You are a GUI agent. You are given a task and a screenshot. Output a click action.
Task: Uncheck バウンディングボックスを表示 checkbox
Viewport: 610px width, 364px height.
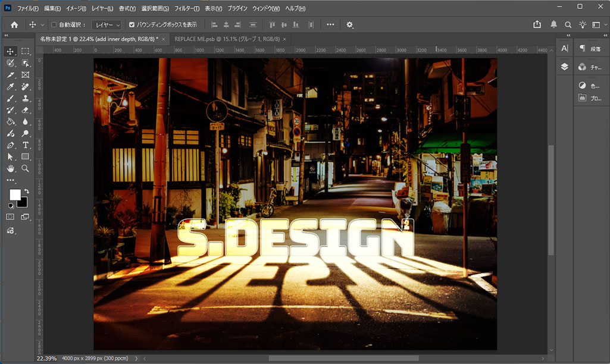(132, 25)
